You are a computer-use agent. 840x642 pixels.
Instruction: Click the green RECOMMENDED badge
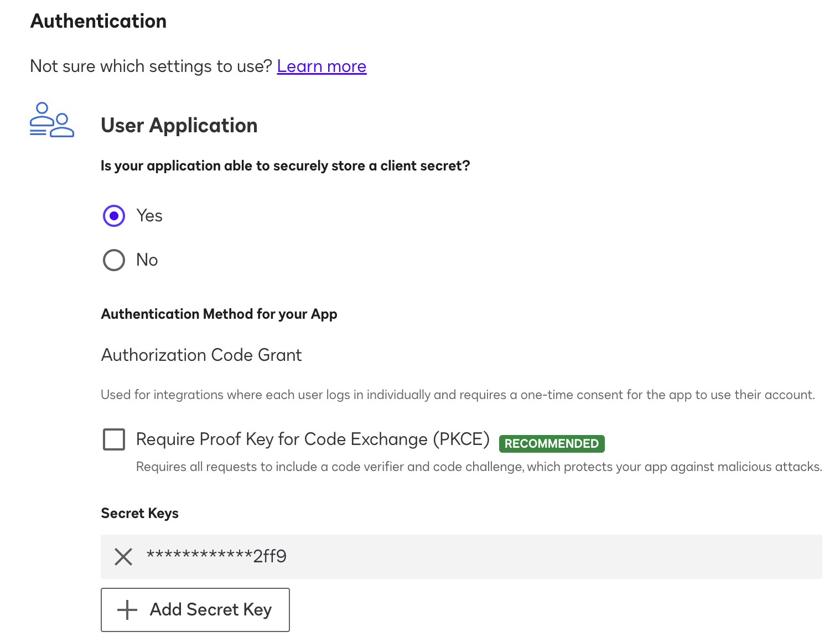(x=551, y=443)
